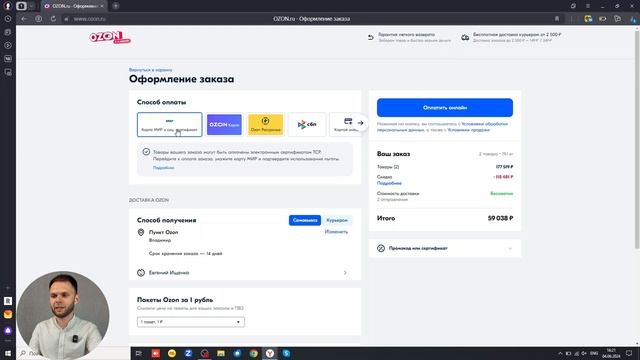Click Изменить to change pickup point
Viewport: 640px width, 360px height.
pos(336,232)
